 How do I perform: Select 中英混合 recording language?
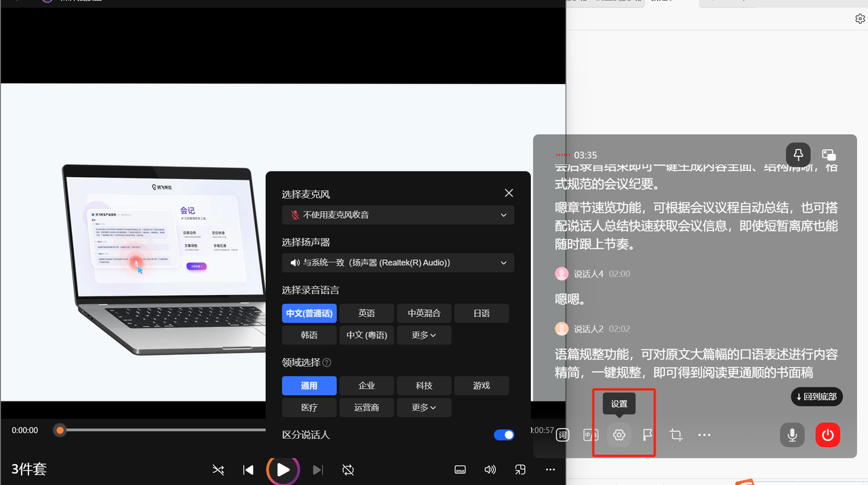point(425,313)
